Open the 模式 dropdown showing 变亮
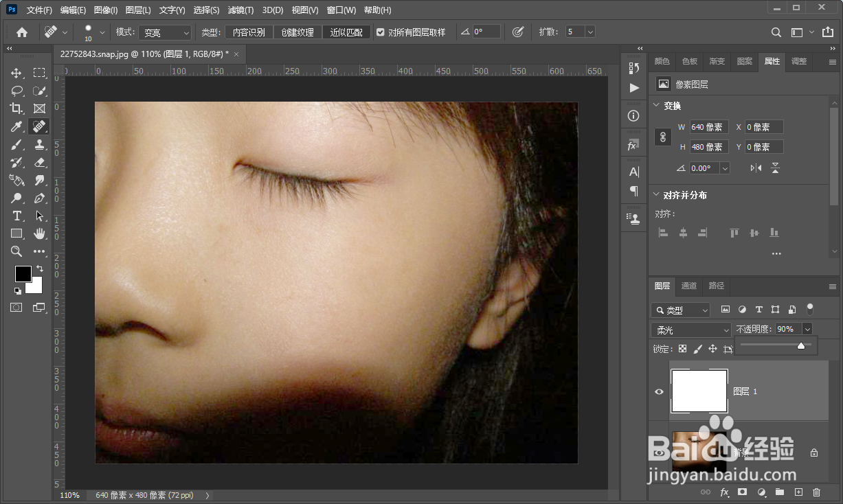 click(x=166, y=32)
